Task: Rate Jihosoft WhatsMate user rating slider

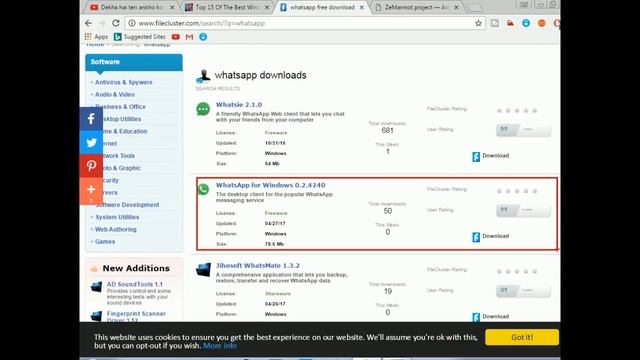Action: 523,291
